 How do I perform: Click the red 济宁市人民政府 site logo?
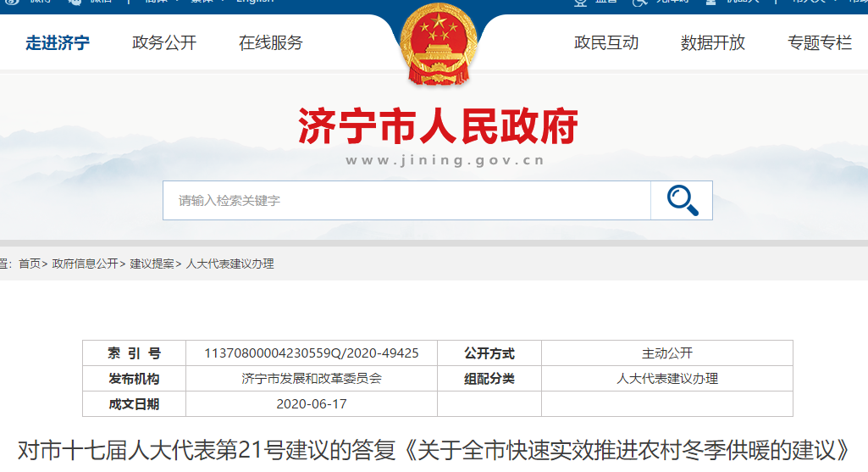pyautogui.click(x=438, y=128)
